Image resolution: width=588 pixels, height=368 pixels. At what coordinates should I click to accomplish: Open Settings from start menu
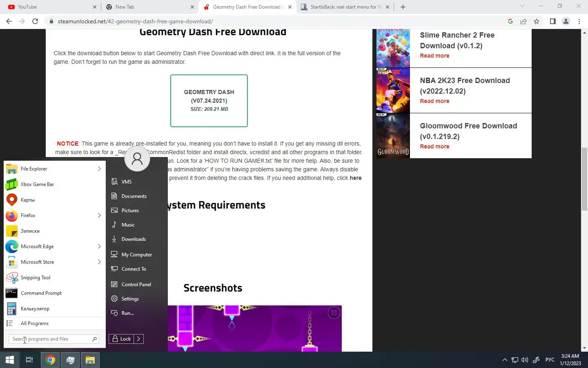click(137, 299)
